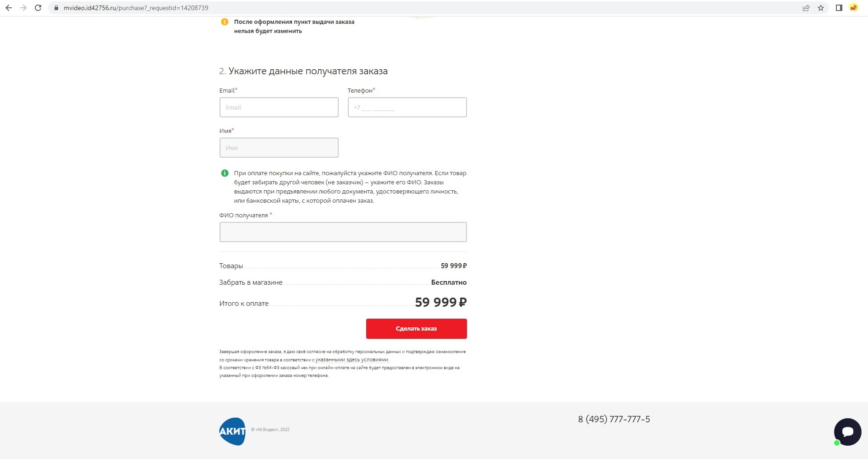Image resolution: width=868 pixels, height=459 pixels.
Task: Focus the ФИО получателя field
Action: [x=343, y=232]
